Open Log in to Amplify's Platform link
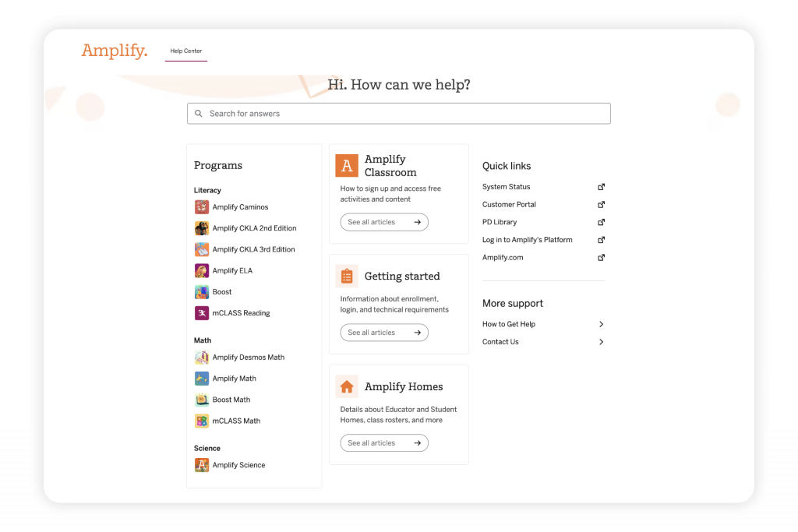 click(x=528, y=240)
